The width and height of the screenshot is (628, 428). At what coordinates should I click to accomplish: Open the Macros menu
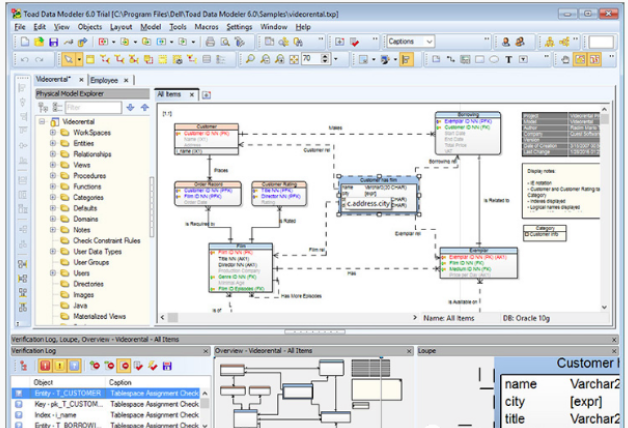pyautogui.click(x=206, y=27)
